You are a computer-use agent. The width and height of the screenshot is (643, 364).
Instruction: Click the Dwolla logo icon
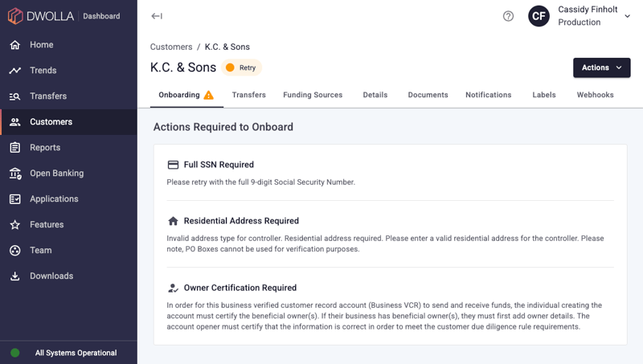pos(15,16)
